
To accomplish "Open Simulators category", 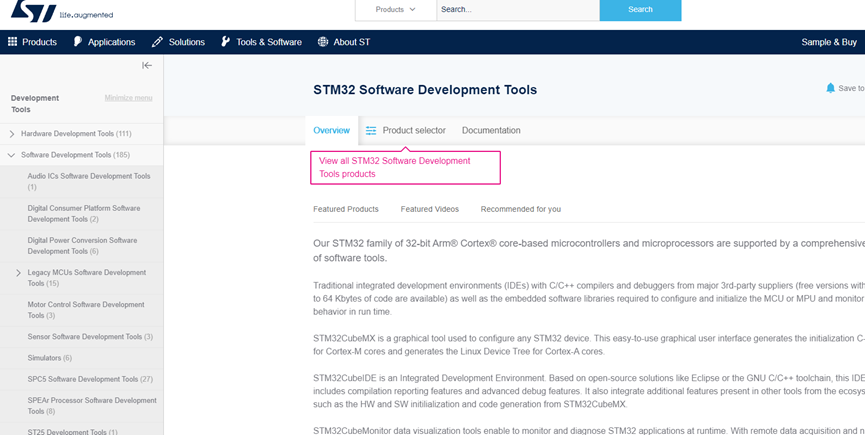I will click(50, 358).
